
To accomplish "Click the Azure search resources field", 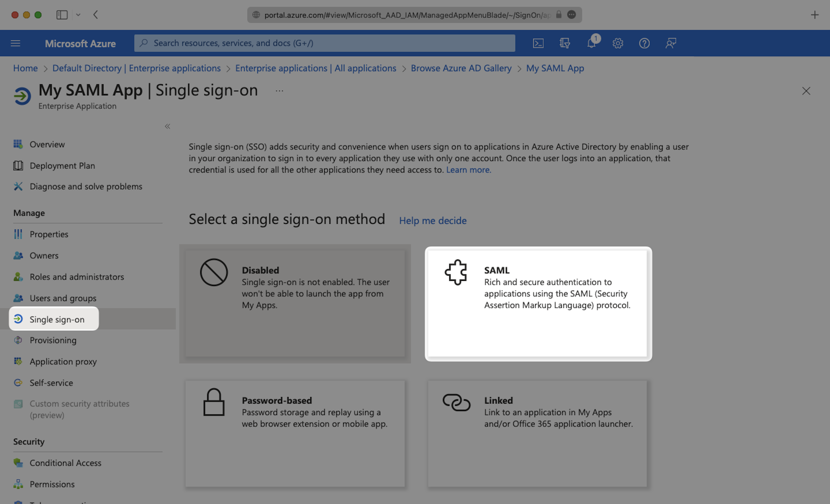I will click(x=324, y=43).
